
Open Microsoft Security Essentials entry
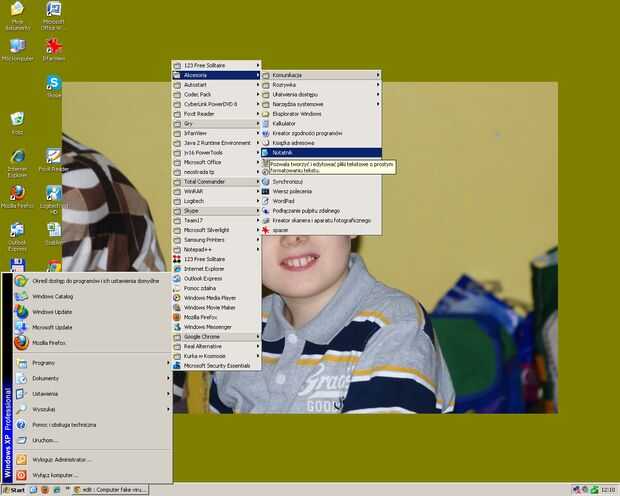pyautogui.click(x=217, y=366)
